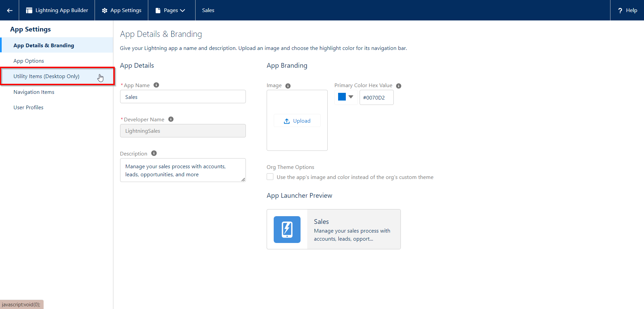Go to Navigation Items section
Viewport: 644px width, 309px height.
[x=57, y=92]
